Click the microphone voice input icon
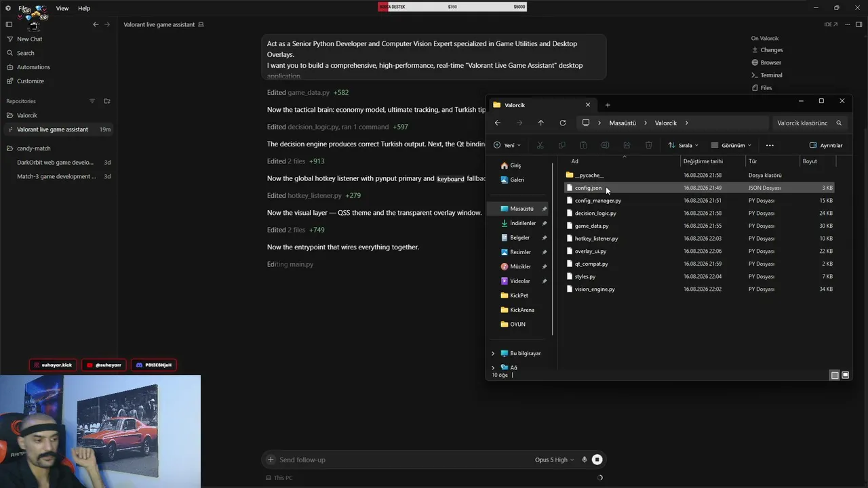The image size is (868, 488). tap(584, 460)
